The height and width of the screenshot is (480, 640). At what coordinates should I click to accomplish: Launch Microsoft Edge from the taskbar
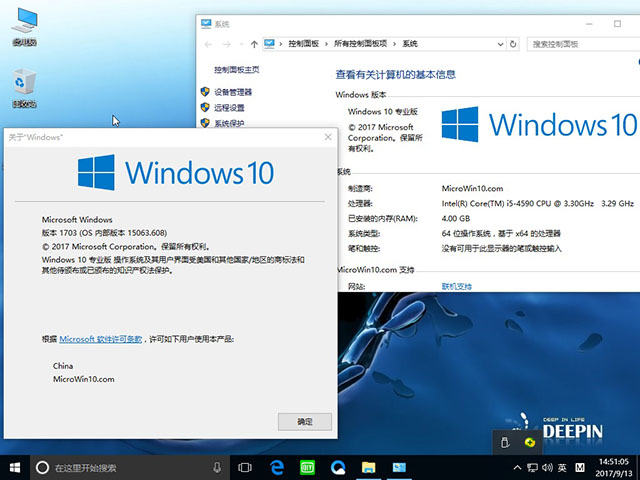tap(277, 467)
